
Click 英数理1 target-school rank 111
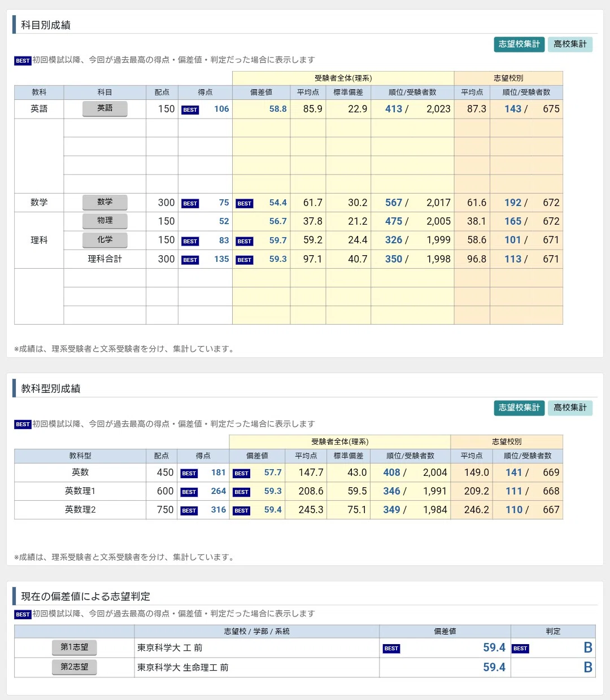point(514,491)
